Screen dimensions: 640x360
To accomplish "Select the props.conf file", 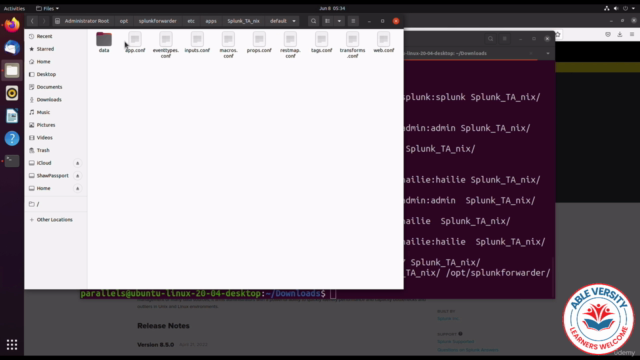I will point(259,42).
